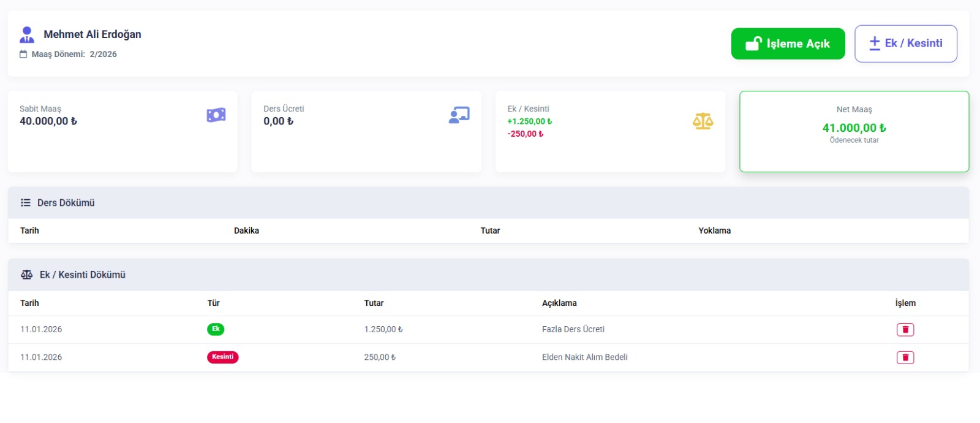Click the yellow scales icon in Ek / Kesinti card
The image size is (980, 423).
[703, 121]
